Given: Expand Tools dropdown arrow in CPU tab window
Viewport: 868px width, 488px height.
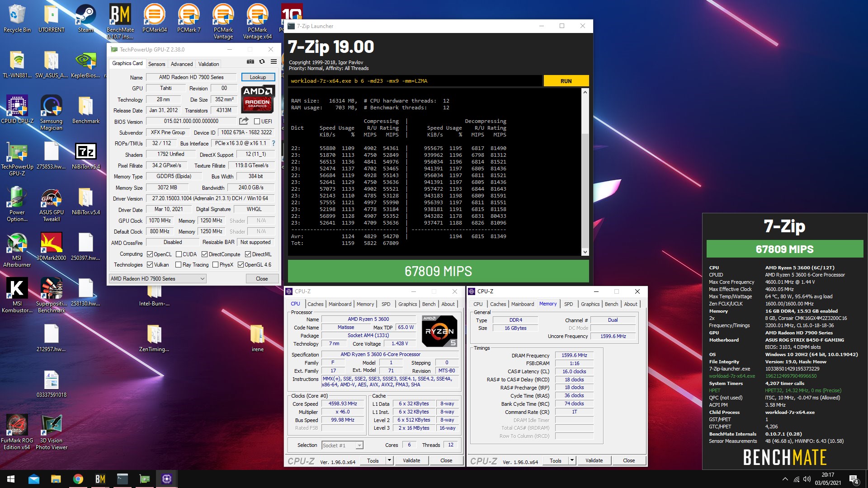Looking at the screenshot, I should coord(389,460).
